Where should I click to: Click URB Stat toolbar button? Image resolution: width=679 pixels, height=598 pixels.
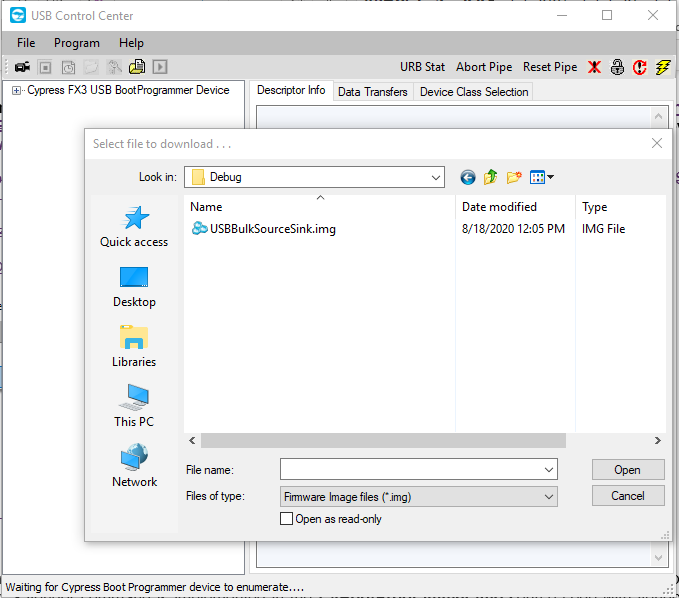(x=422, y=67)
